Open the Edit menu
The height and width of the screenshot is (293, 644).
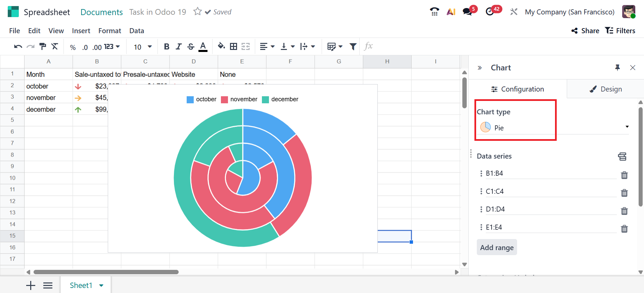pos(34,31)
